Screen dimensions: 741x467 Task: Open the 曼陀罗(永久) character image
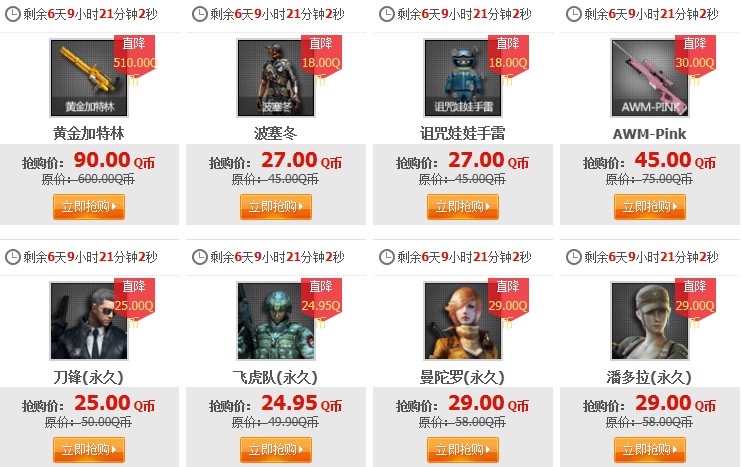463,321
